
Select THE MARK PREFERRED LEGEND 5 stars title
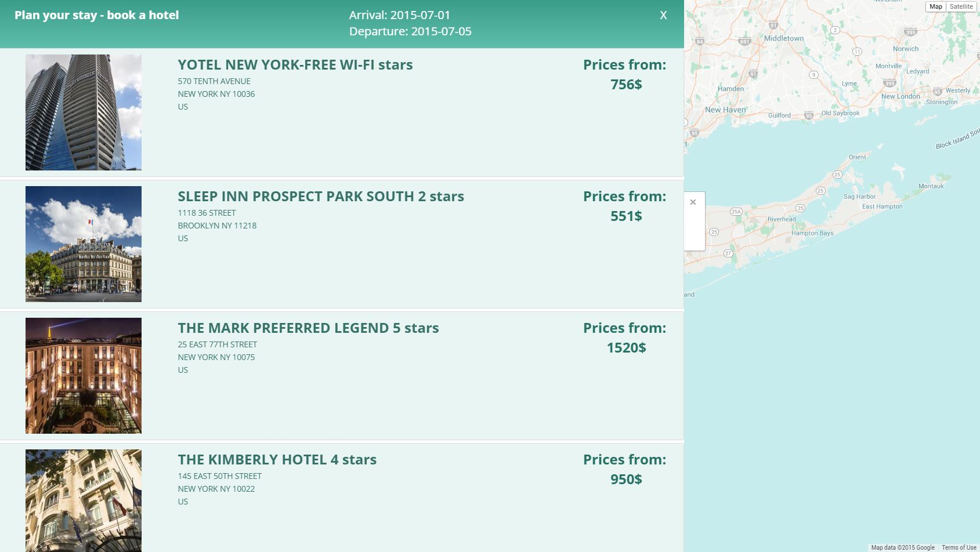pos(308,328)
